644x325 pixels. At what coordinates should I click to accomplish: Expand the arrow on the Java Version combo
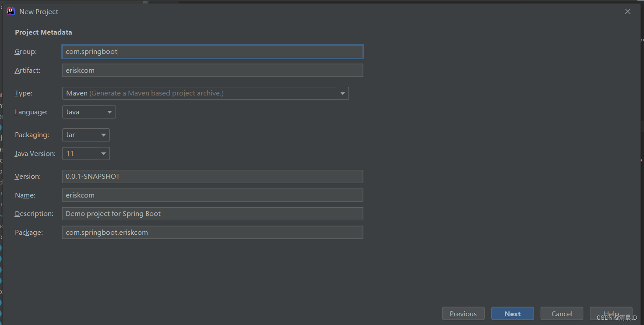104,153
